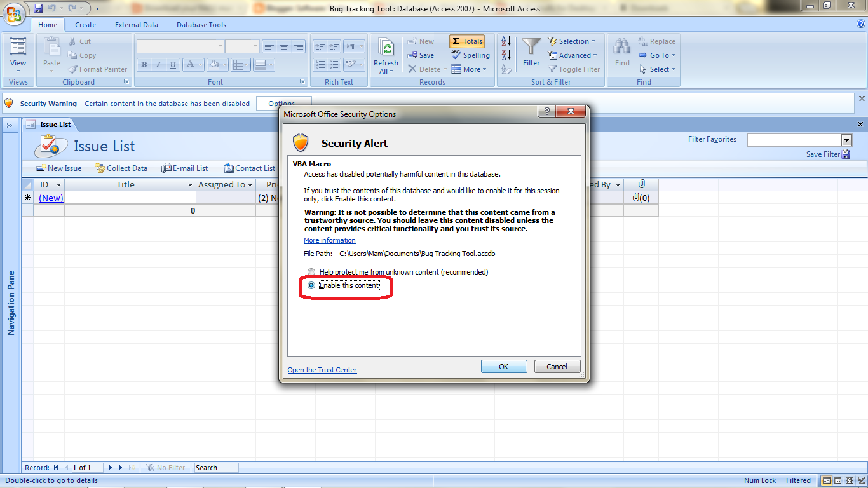Select 'Enable this content' radio button
The image size is (868, 488).
click(x=311, y=286)
